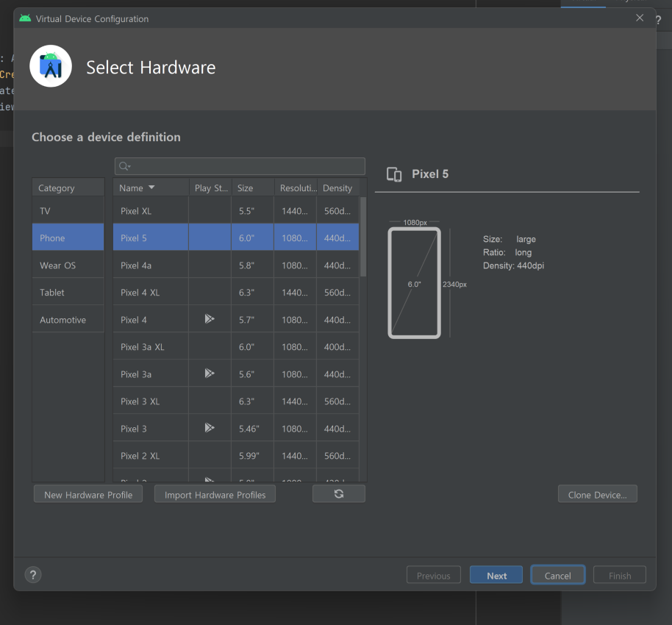This screenshot has height=625, width=672.
Task: Click the 5.7" size cell
Action: click(252, 320)
